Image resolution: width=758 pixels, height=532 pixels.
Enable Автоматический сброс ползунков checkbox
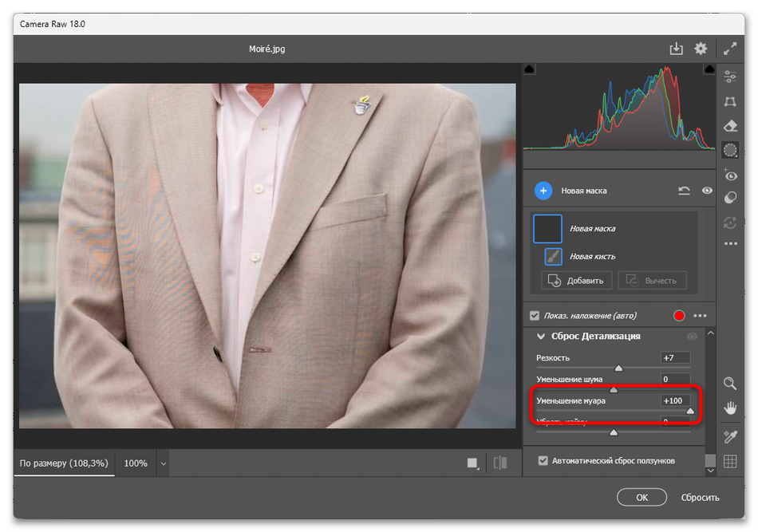(543, 461)
